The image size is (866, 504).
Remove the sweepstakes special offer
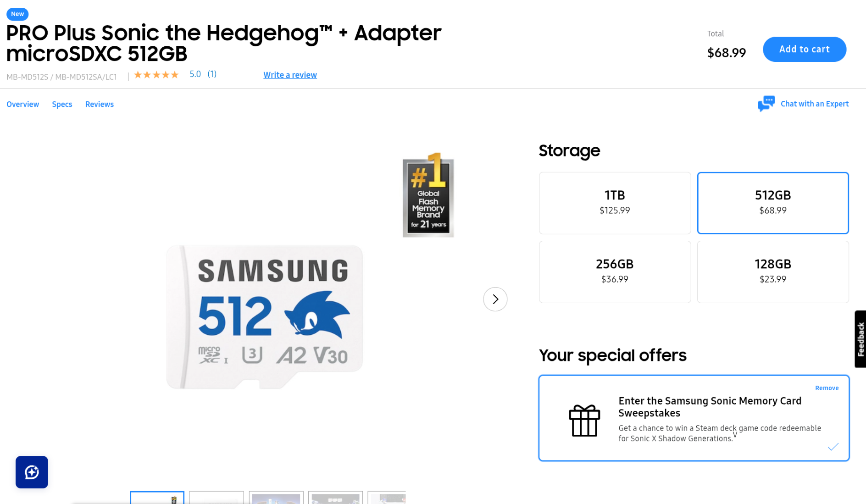pyautogui.click(x=827, y=388)
